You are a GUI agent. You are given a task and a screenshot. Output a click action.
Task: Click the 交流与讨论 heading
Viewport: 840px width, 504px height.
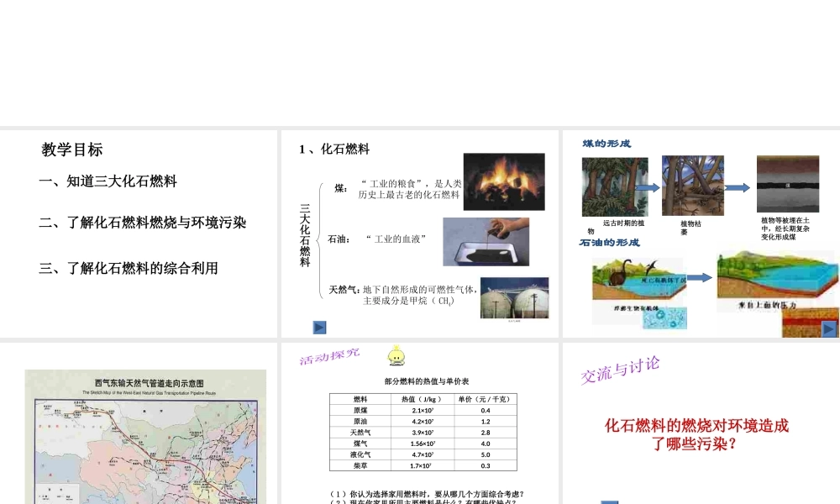pyautogui.click(x=620, y=370)
